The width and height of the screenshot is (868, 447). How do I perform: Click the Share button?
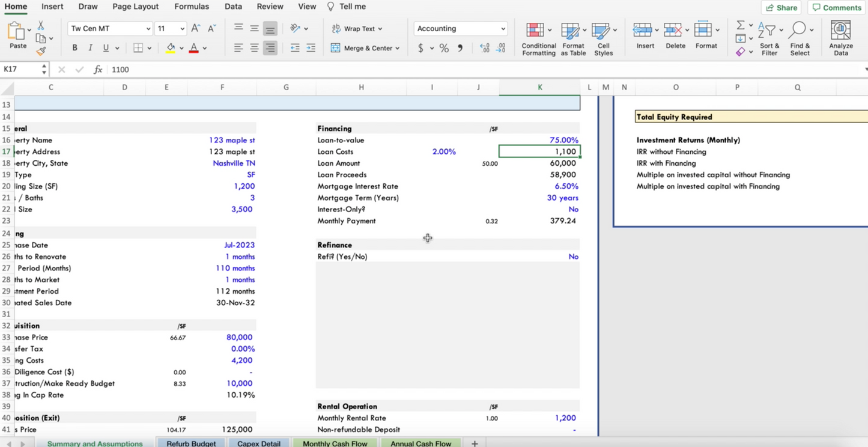coord(781,7)
